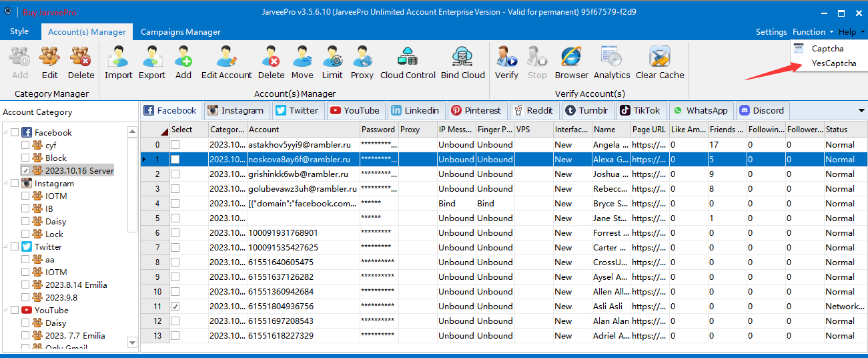This screenshot has height=358, width=868.
Task: Switch to the Discord platform tab
Action: pos(761,110)
